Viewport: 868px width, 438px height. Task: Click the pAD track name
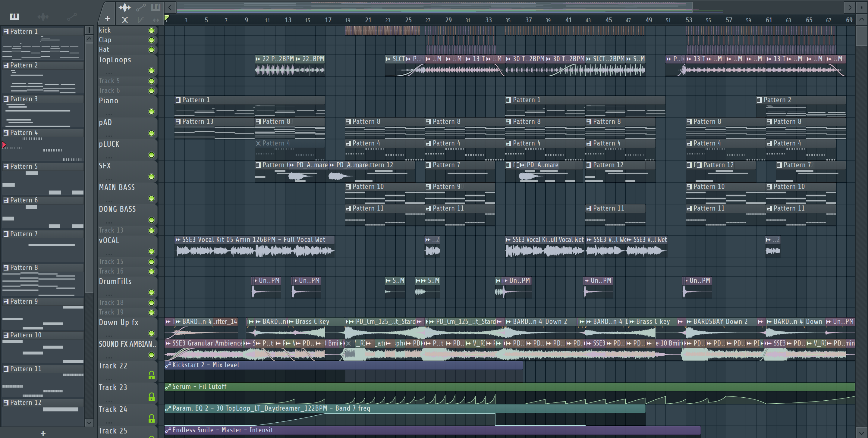pyautogui.click(x=105, y=123)
